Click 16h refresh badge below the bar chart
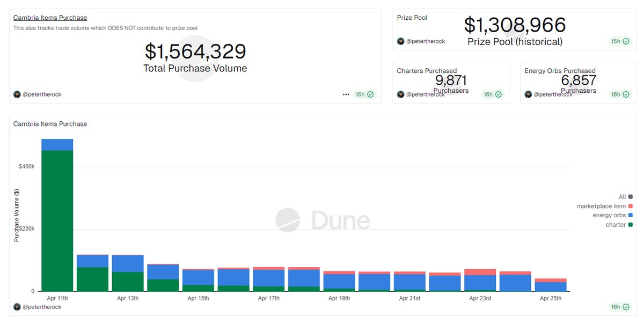644x324 pixels. (x=620, y=307)
